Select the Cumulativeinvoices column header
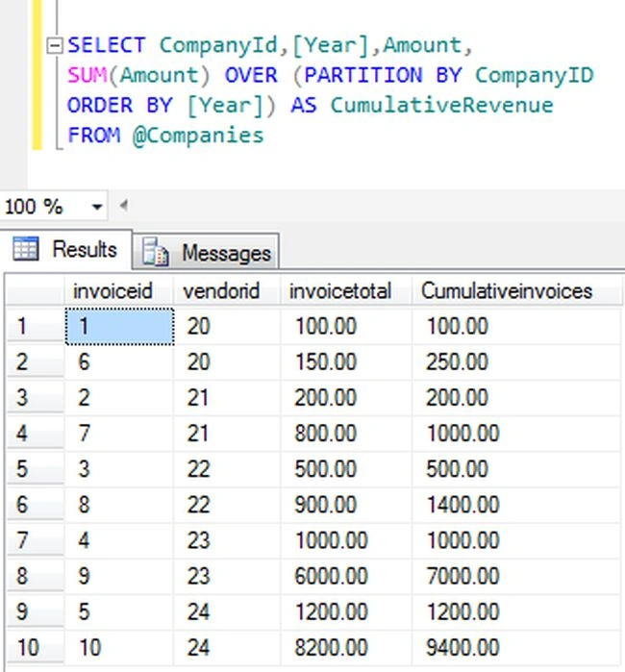The width and height of the screenshot is (625, 672). 516,291
